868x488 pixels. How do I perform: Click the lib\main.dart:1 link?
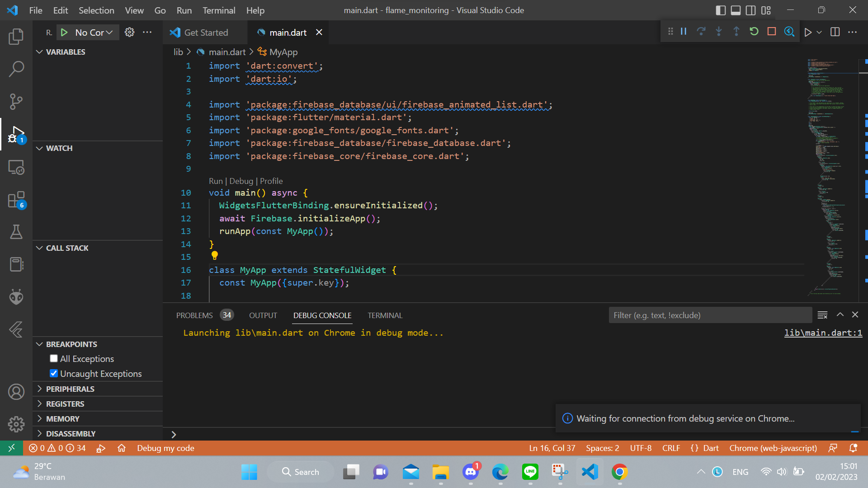(823, 333)
